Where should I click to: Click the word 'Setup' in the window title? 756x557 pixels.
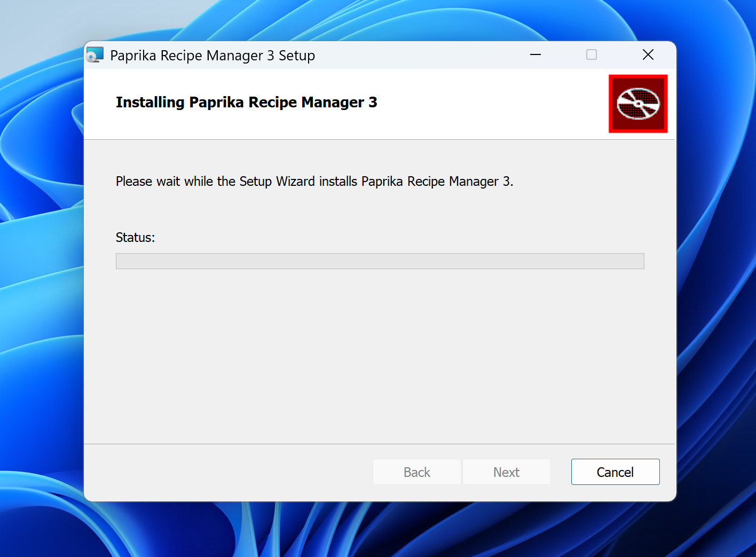coord(297,56)
